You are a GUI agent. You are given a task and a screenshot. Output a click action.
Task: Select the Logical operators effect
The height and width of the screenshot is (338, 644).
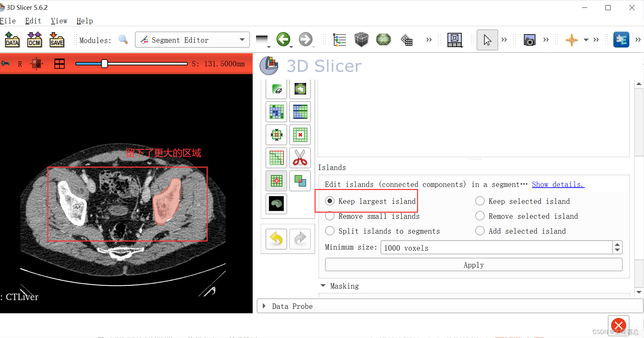(300, 181)
